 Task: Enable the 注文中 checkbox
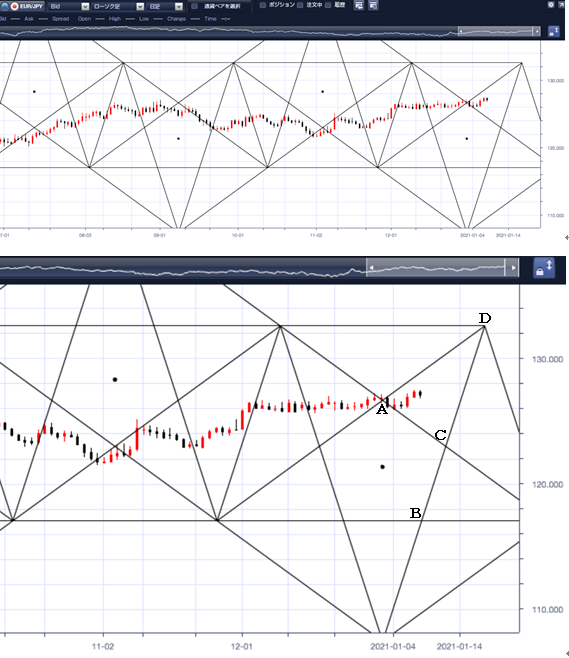300,5
